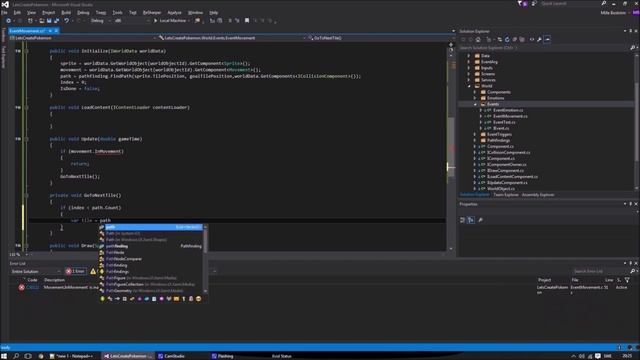The width and height of the screenshot is (640, 360).
Task: Expand the Components folder
Action: pos(475,92)
